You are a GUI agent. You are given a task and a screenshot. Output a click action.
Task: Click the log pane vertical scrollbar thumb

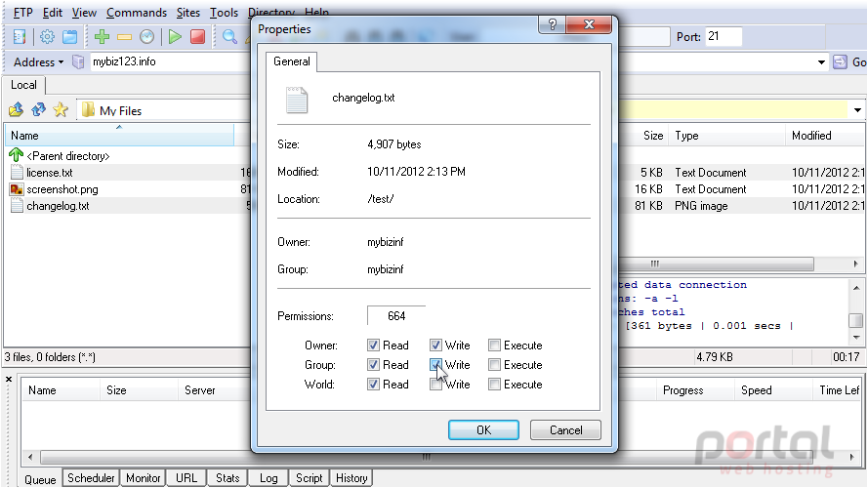point(856,320)
